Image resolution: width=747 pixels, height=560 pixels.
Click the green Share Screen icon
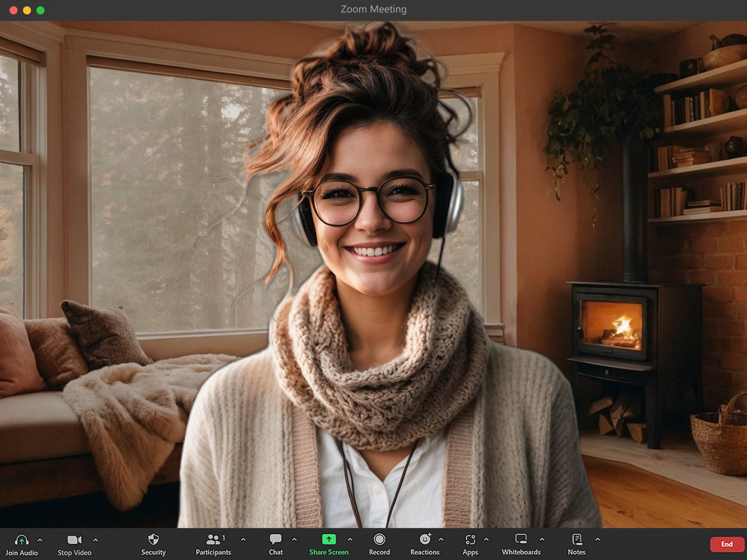click(329, 539)
